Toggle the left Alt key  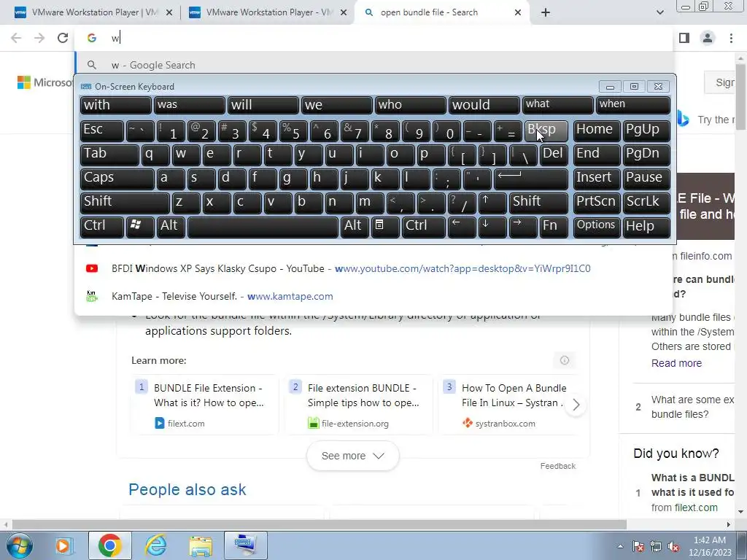(171, 227)
